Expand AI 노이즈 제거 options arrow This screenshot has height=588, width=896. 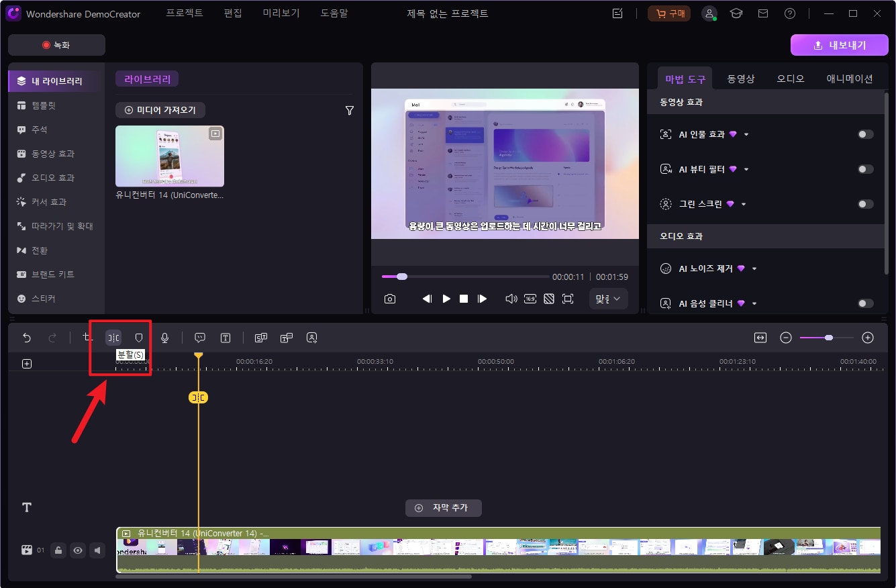754,268
